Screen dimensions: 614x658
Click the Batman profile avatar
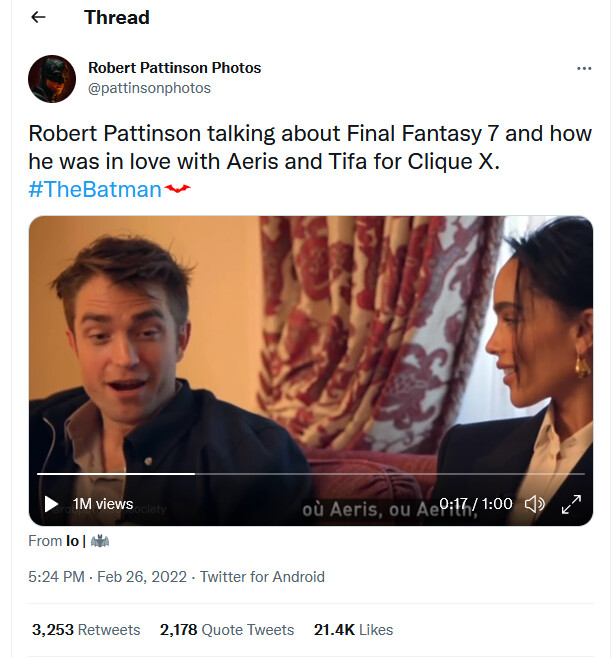click(52, 78)
